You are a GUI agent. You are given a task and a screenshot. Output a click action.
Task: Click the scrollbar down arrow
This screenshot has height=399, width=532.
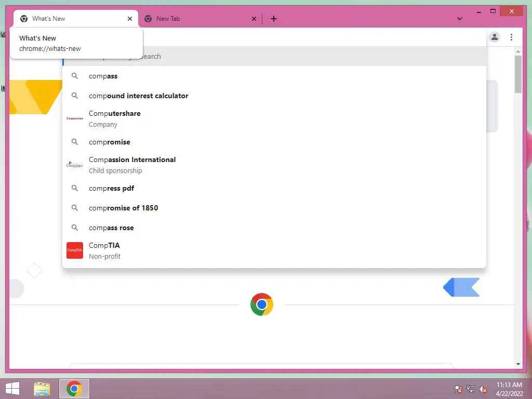(518, 364)
